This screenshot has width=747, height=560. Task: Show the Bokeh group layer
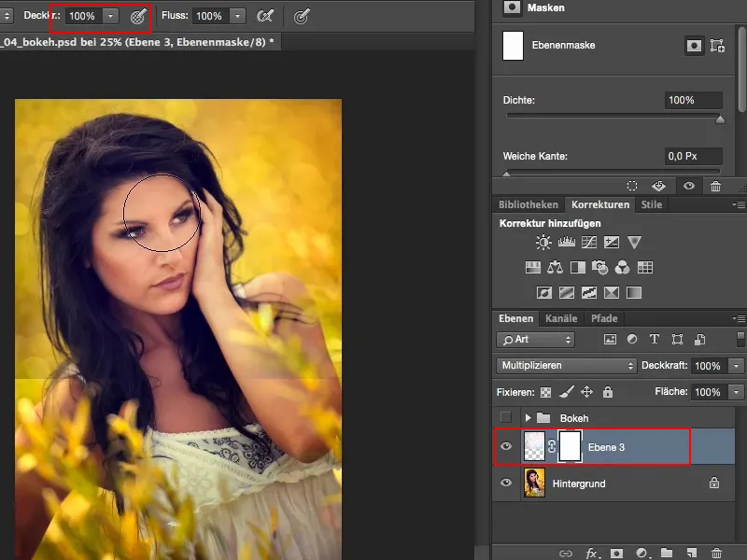(x=505, y=417)
